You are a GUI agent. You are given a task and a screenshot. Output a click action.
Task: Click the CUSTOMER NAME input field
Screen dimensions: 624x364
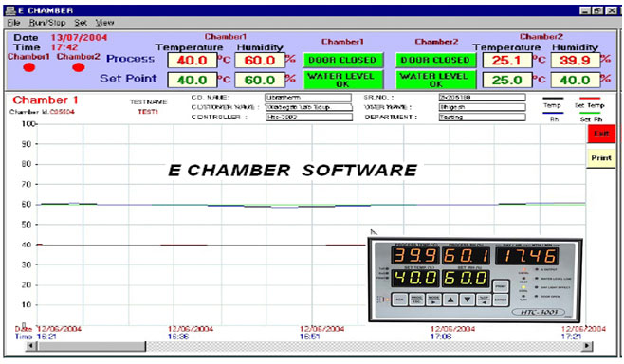pyautogui.click(x=308, y=107)
